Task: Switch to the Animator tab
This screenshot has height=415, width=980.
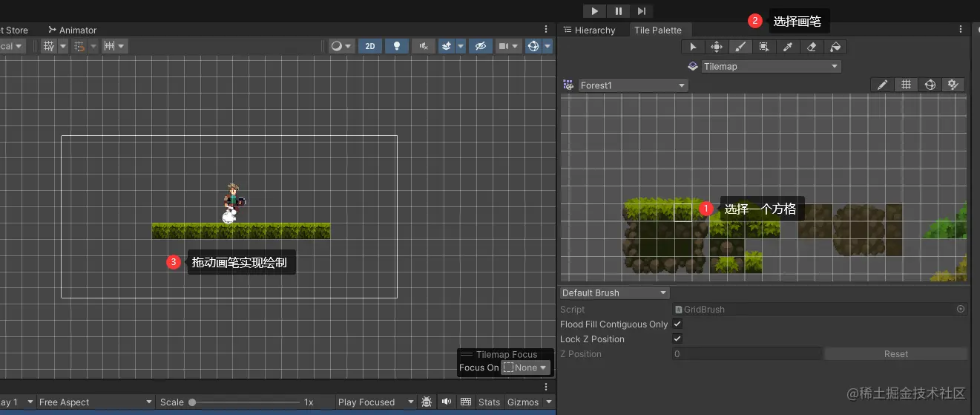Action: 73,30
